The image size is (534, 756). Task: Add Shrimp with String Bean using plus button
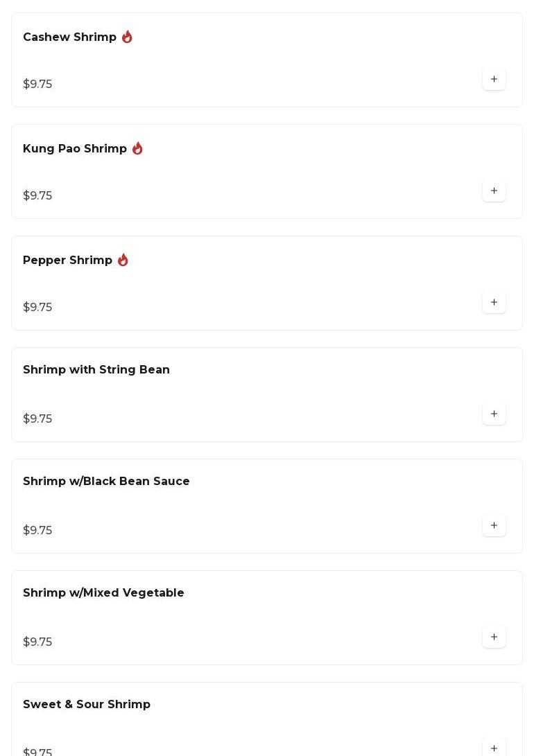494,414
